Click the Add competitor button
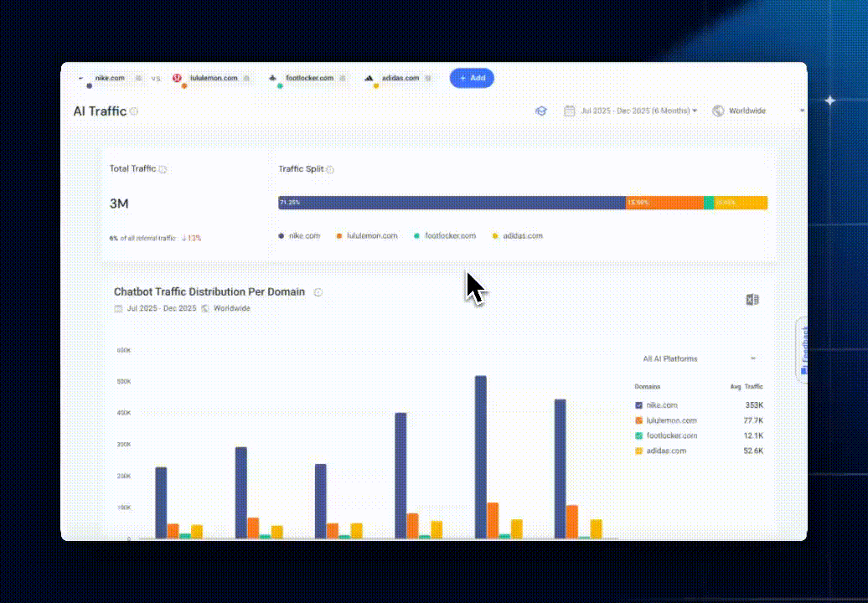This screenshot has height=603, width=868. 472,78
